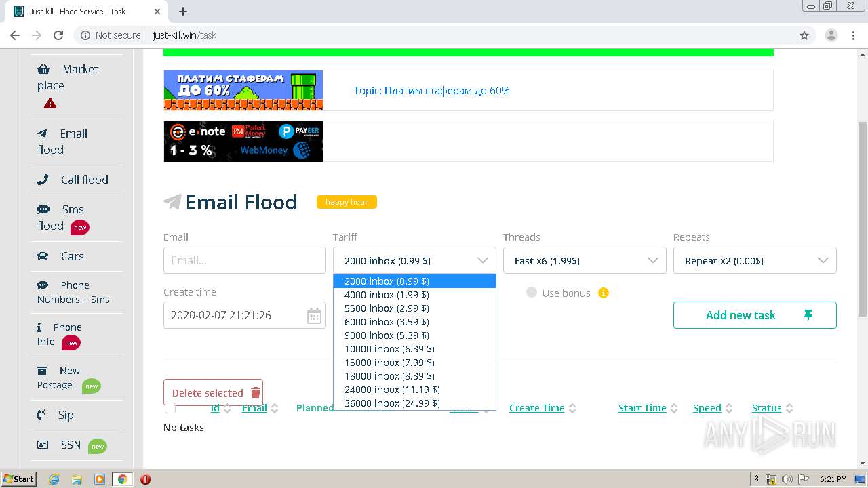Image resolution: width=868 pixels, height=488 pixels.
Task: Launch Internet Explorer from the taskbar
Action: point(54,479)
